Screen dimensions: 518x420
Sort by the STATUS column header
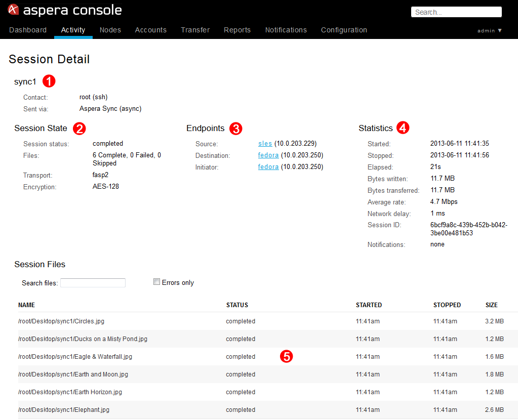[x=237, y=305]
